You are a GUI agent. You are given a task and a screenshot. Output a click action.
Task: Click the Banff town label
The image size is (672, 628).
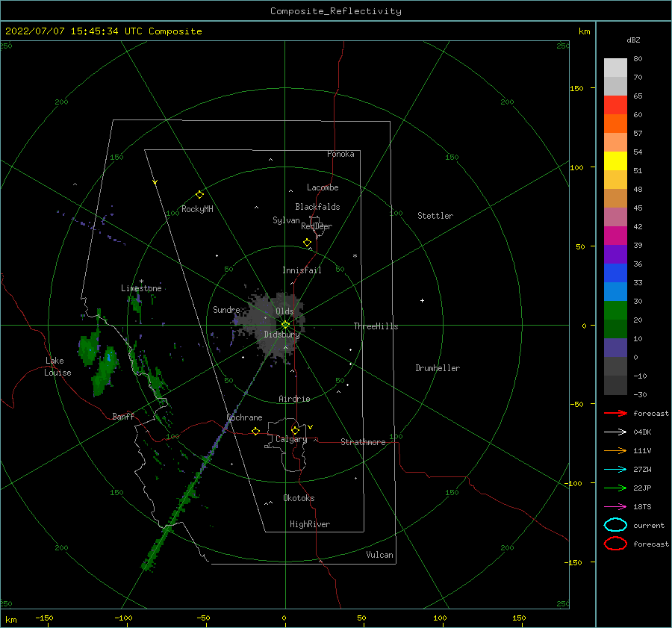coord(123,416)
